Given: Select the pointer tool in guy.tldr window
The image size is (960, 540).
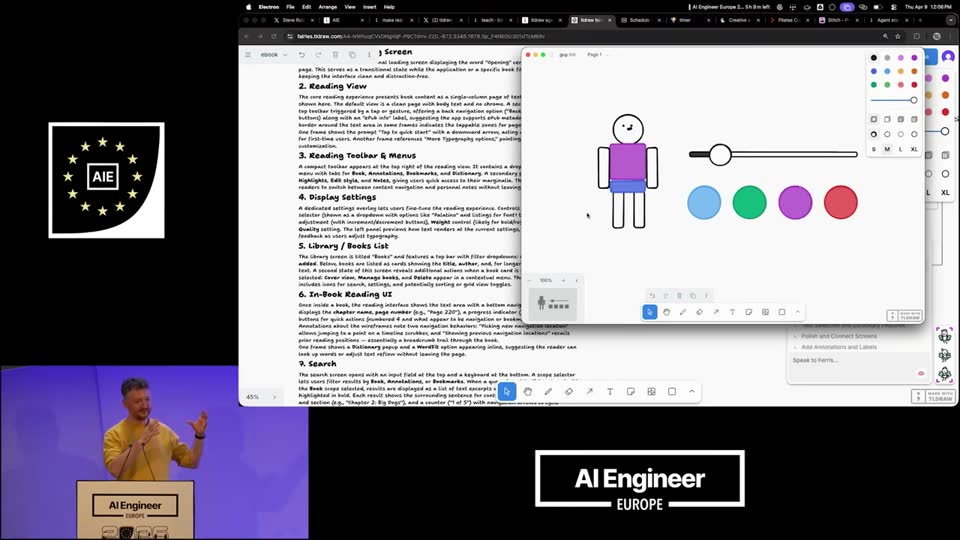Looking at the screenshot, I should click(x=650, y=312).
